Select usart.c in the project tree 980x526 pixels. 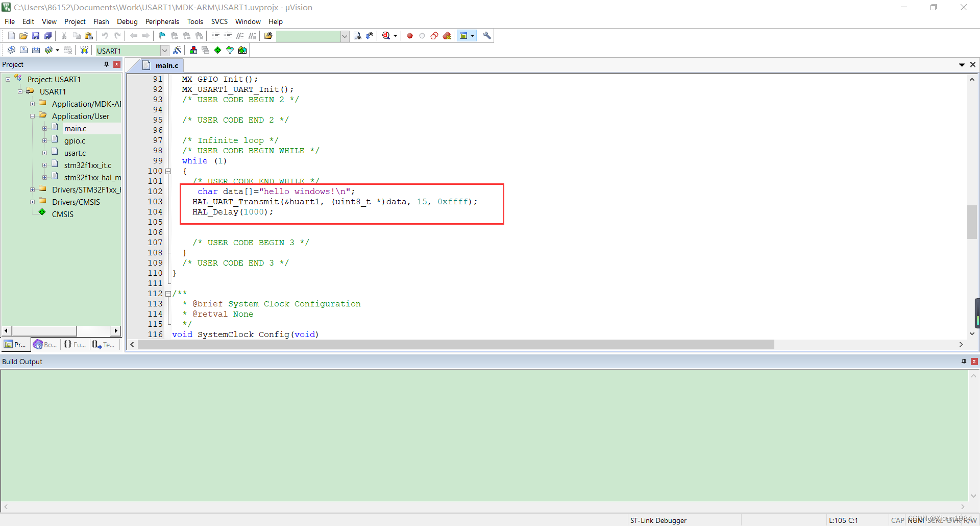tap(75, 153)
